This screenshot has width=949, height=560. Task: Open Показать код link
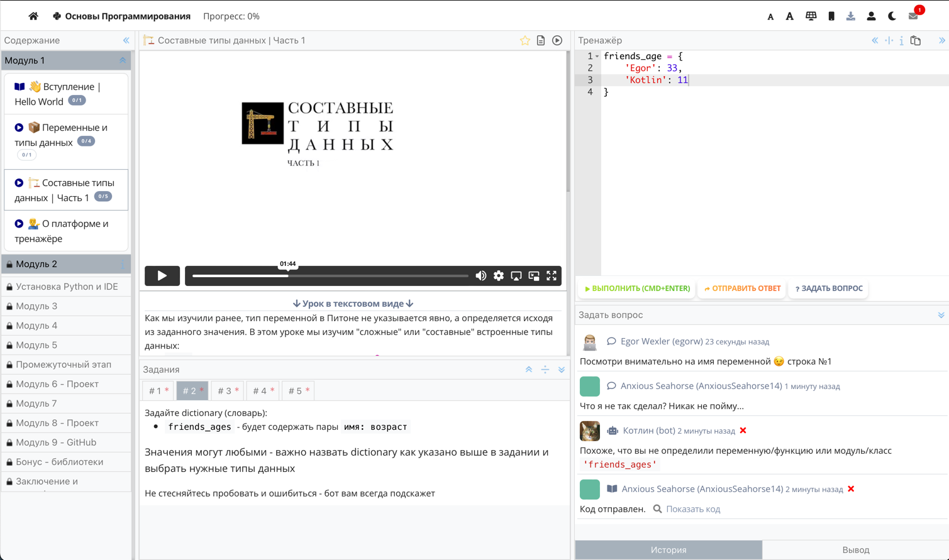(x=692, y=509)
